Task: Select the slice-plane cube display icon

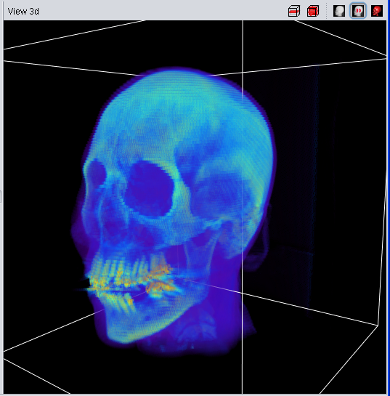Action: (x=294, y=11)
